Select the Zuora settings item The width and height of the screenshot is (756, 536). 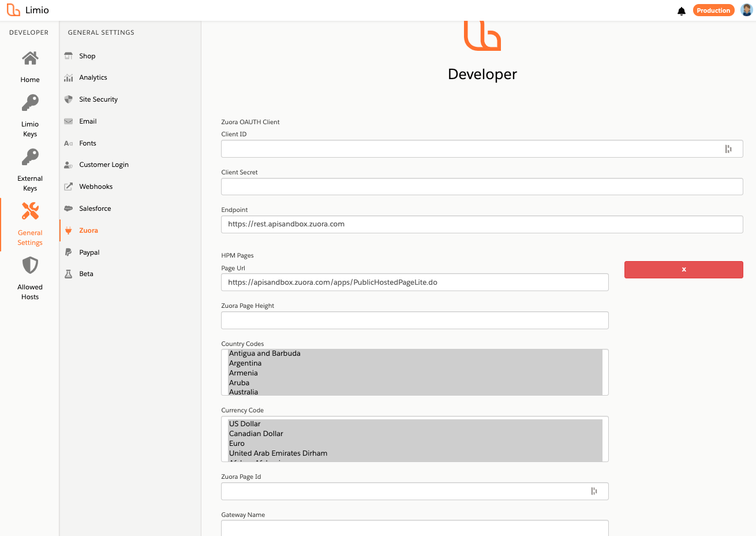click(88, 230)
